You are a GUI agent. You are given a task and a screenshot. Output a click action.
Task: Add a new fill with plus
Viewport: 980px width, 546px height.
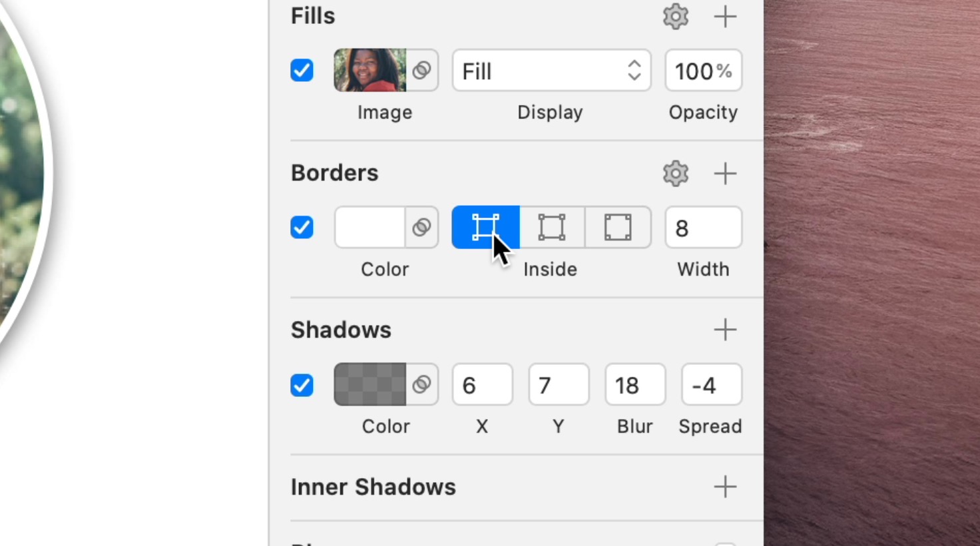click(x=725, y=17)
